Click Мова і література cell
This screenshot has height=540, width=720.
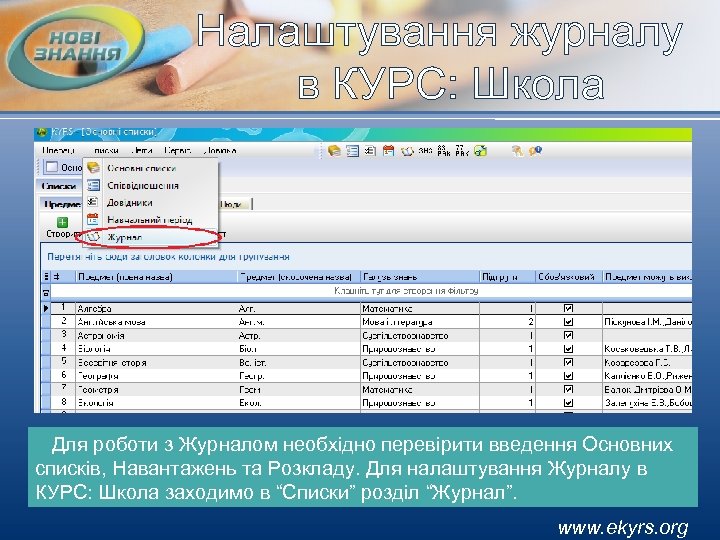(x=420, y=322)
